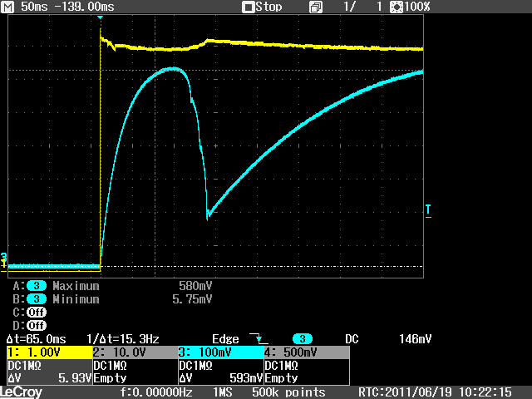
Task: Click measurement A channel 3 badge
Action: 37,286
